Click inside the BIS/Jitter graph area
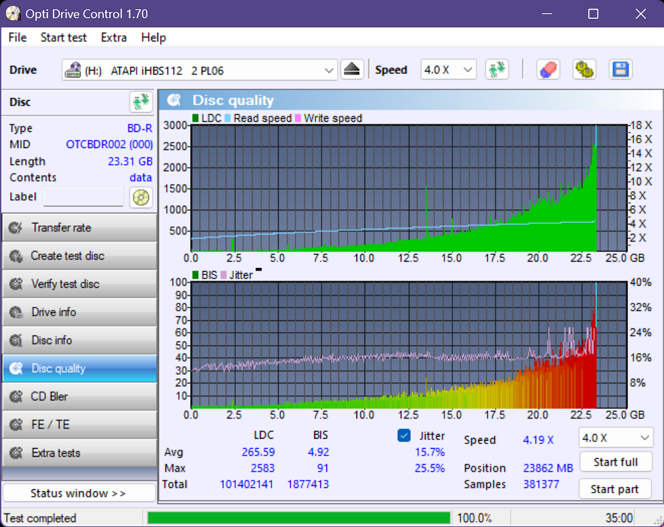The image size is (664, 527). point(409,345)
